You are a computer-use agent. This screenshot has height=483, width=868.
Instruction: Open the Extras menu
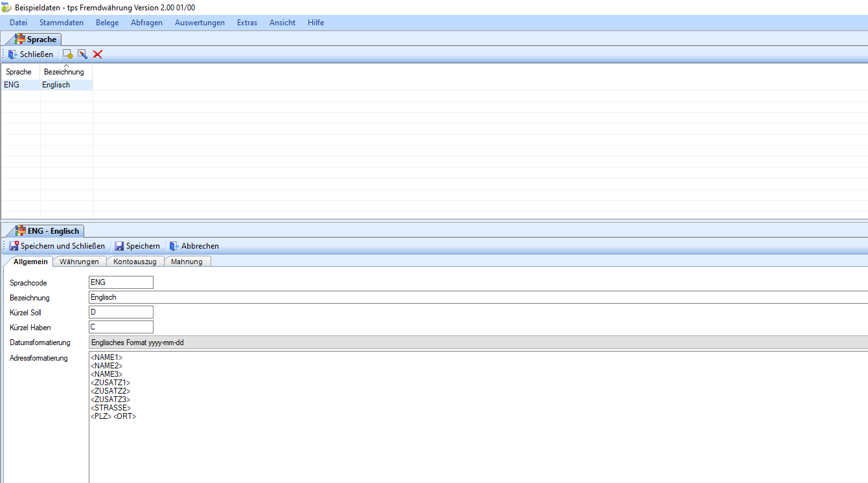point(247,23)
